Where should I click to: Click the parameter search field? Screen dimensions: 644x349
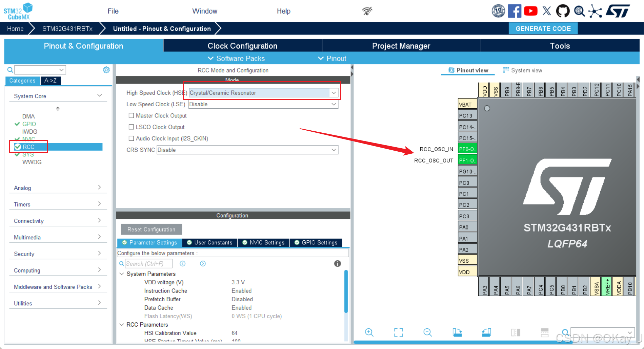click(148, 263)
